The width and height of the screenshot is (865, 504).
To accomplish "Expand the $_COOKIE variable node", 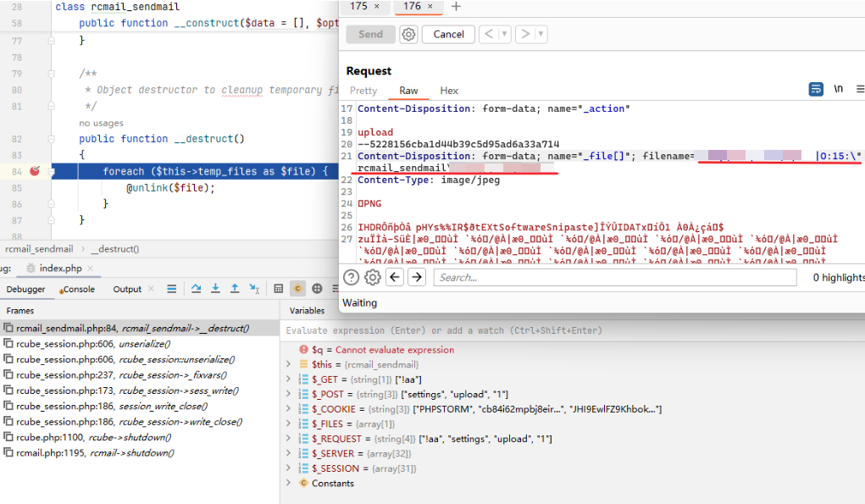I will pos(289,409).
